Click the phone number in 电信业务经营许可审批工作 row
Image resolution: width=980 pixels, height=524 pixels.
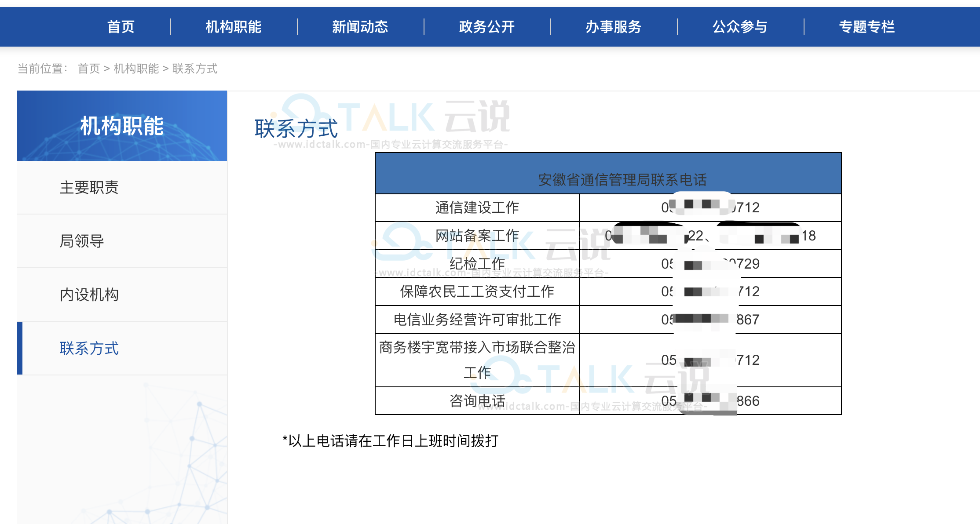[710, 320]
